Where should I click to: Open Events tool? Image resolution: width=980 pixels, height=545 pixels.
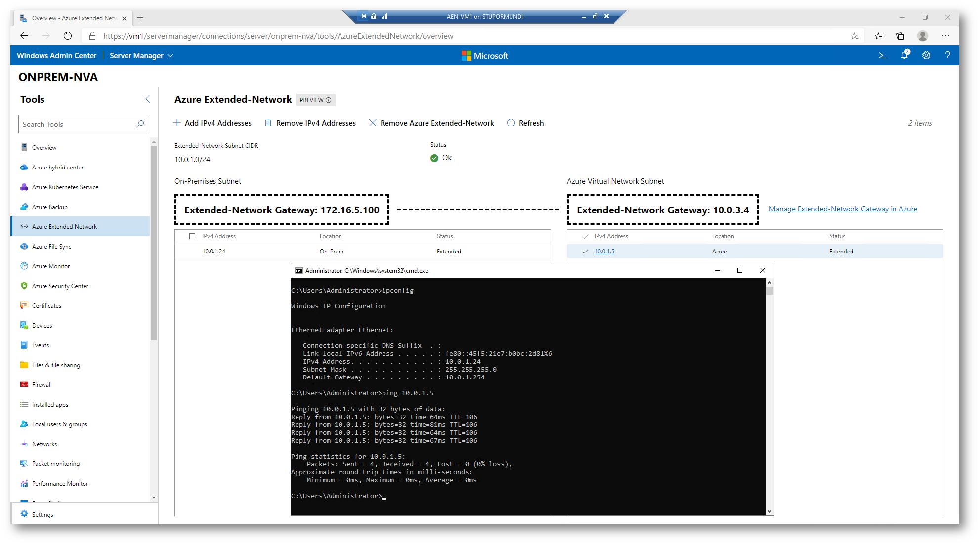tap(80, 345)
